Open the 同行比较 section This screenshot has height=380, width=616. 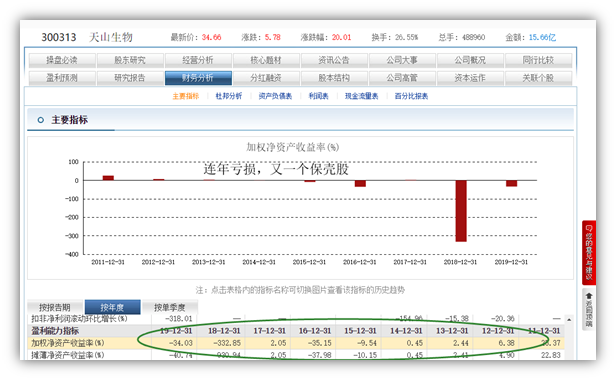538,60
